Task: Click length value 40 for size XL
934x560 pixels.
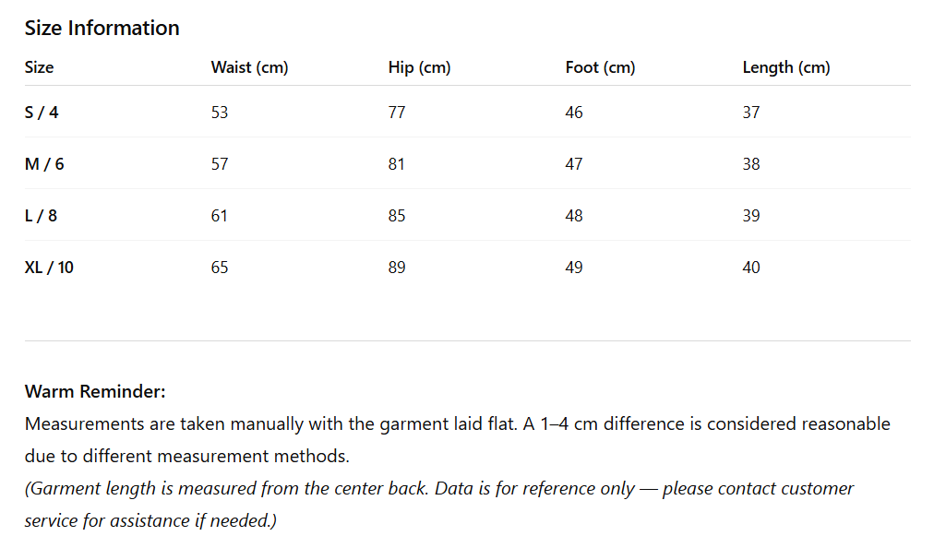Action: click(x=751, y=268)
